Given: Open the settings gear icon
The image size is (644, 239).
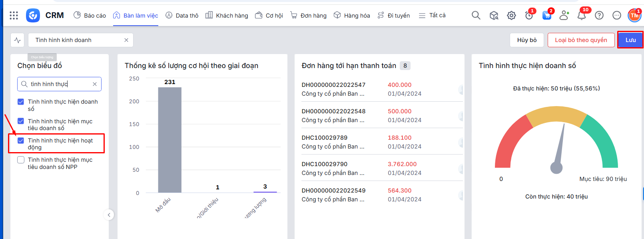Looking at the screenshot, I should 511,16.
